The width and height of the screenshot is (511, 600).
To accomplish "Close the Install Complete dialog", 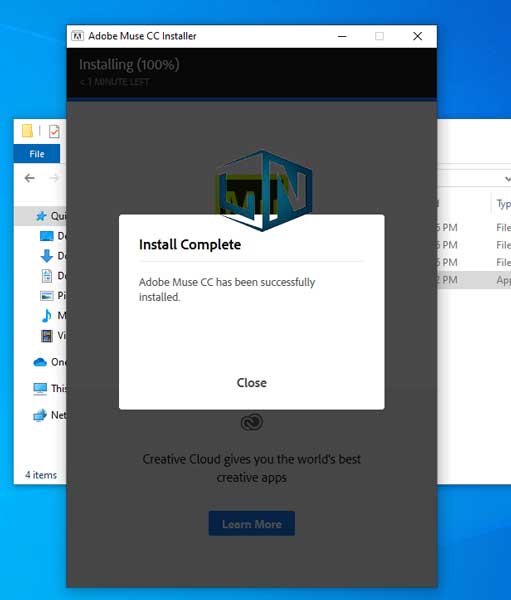I will 251,383.
